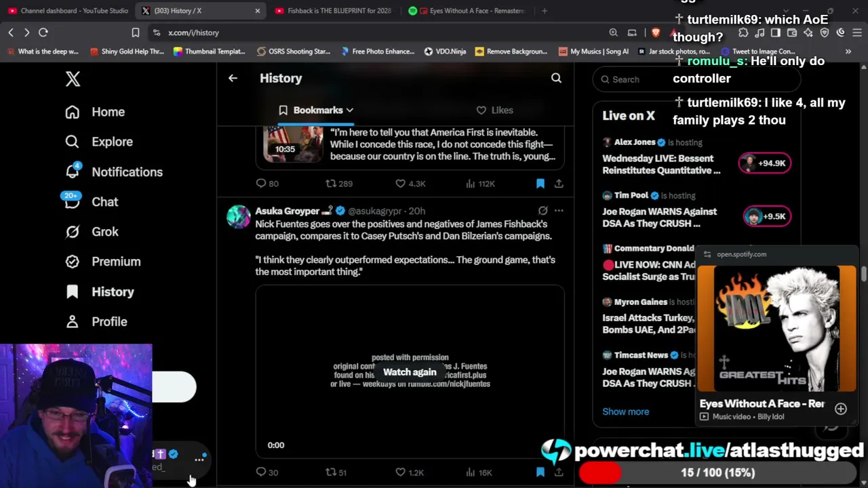Click the back arrow beside History heading

click(x=233, y=78)
